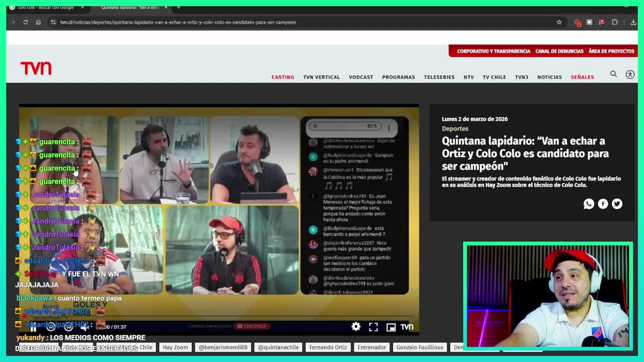Select the 'Hay Zoom' tag
This screenshot has width=644, height=362.
pyautogui.click(x=175, y=347)
